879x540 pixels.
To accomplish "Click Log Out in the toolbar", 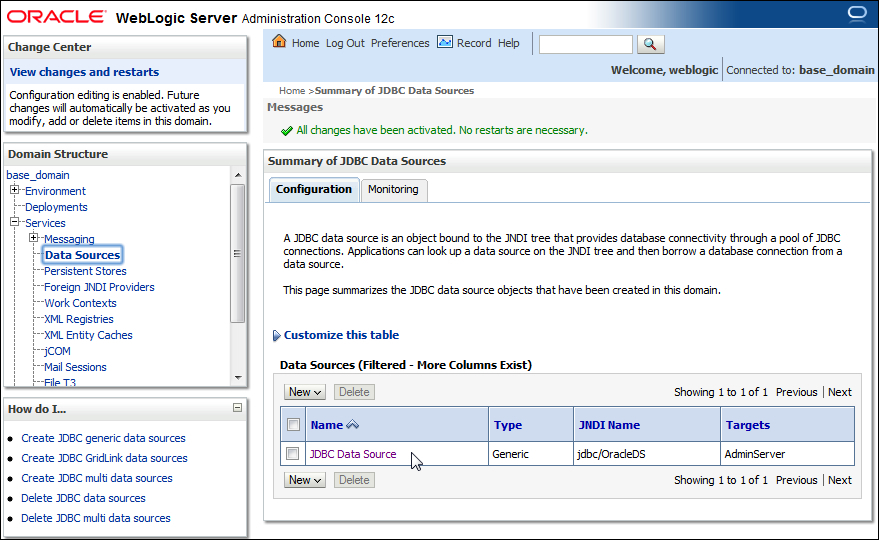I will tap(345, 43).
